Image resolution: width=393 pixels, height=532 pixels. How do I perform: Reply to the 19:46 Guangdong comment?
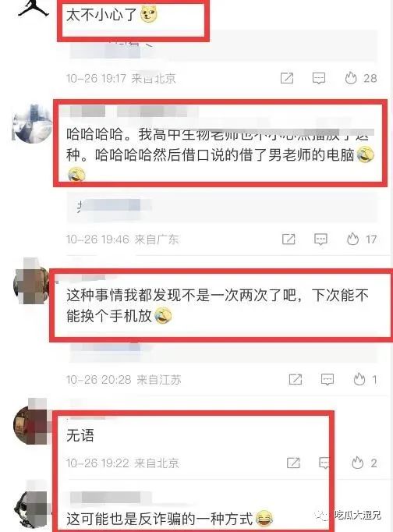(320, 239)
